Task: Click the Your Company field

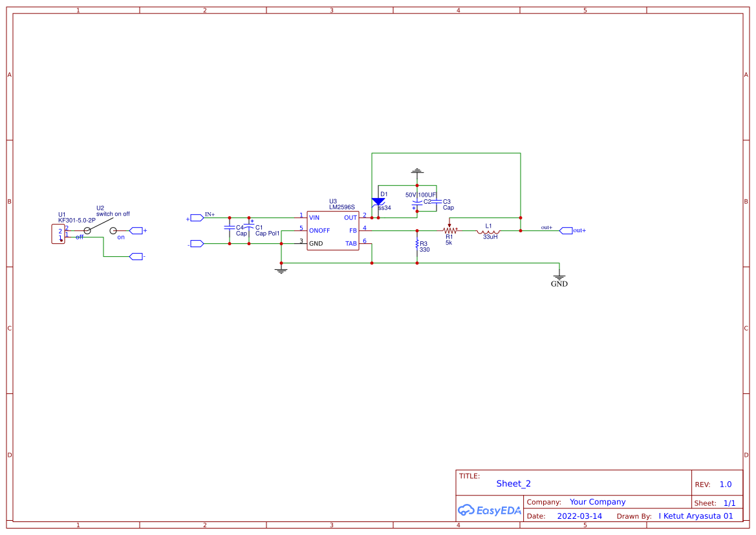Action: click(x=597, y=501)
